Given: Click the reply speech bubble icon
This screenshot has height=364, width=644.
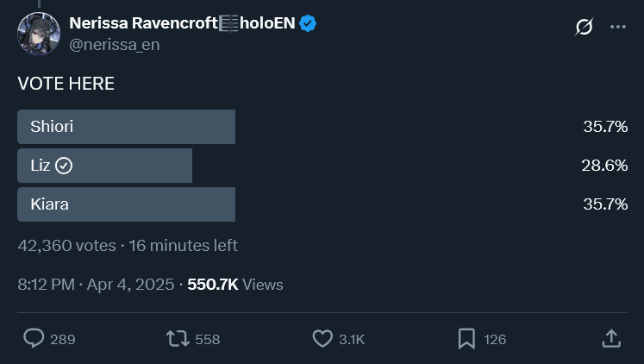Looking at the screenshot, I should pos(34,338).
